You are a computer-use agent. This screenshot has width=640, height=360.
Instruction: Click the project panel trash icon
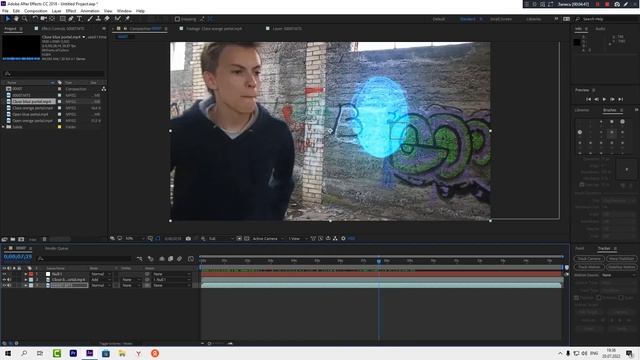click(44, 239)
